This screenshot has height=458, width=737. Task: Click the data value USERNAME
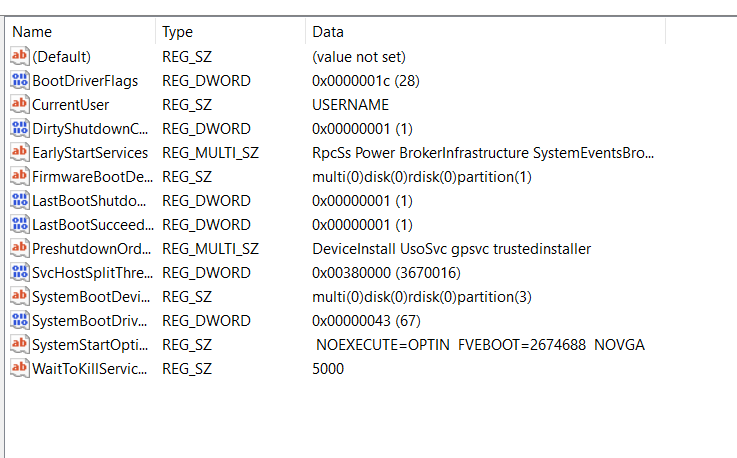(x=350, y=105)
